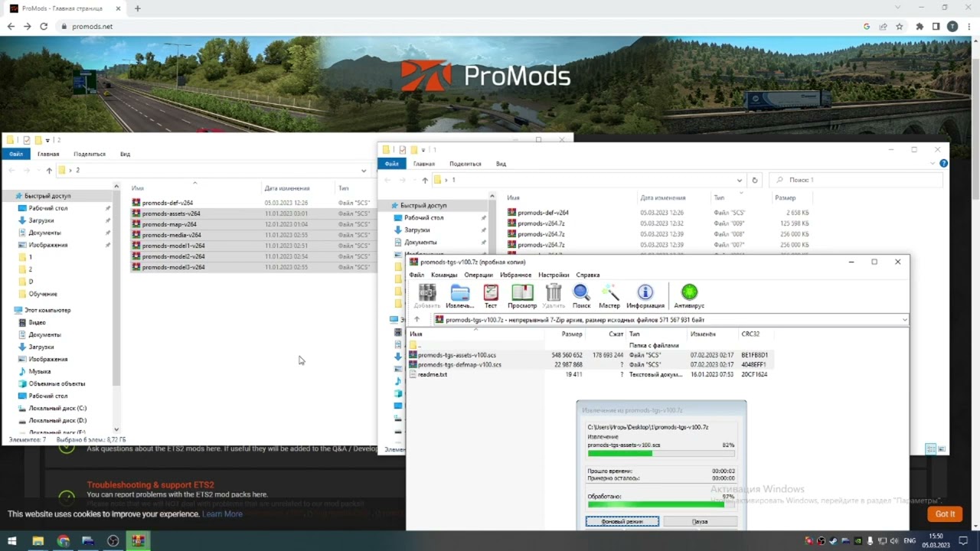The height and width of the screenshot is (551, 980).
Task: Open the Настройки menu in WinRAR
Action: [x=554, y=275]
